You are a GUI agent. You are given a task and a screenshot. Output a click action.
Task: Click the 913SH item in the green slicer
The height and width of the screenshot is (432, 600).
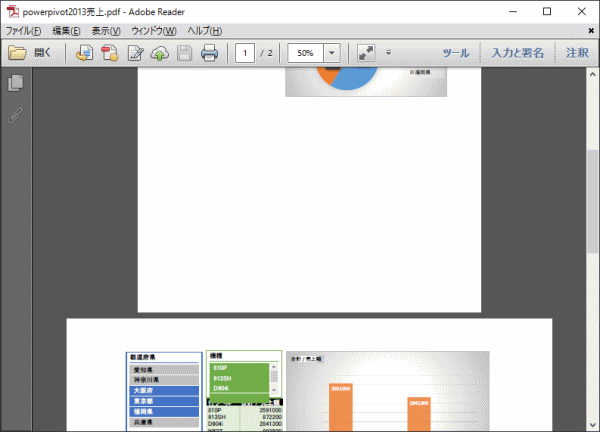click(x=240, y=378)
